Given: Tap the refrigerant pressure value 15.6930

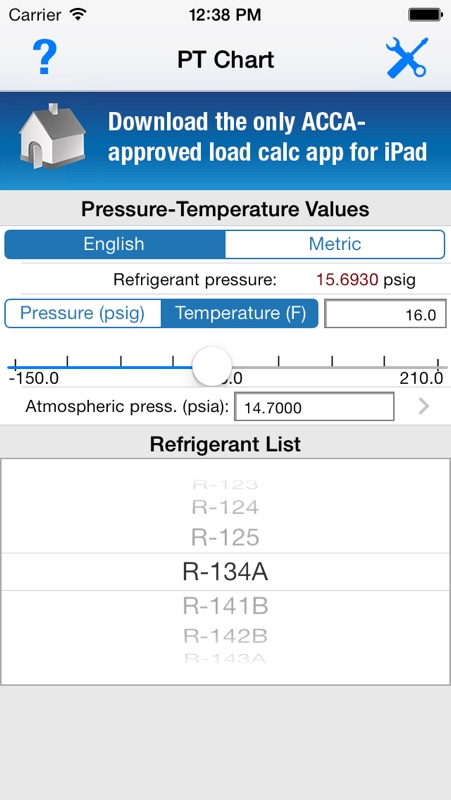Looking at the screenshot, I should (347, 280).
